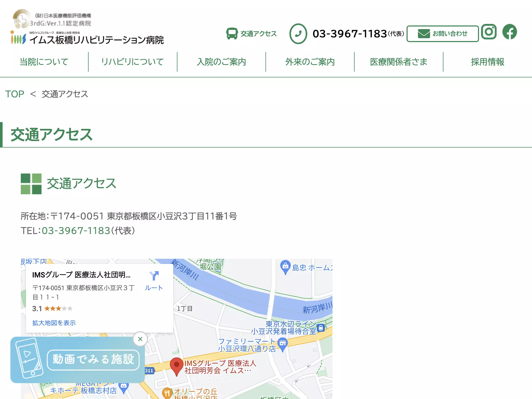
Task: Click the 東京水辺ライン transit pin on map
Action: (x=321, y=328)
